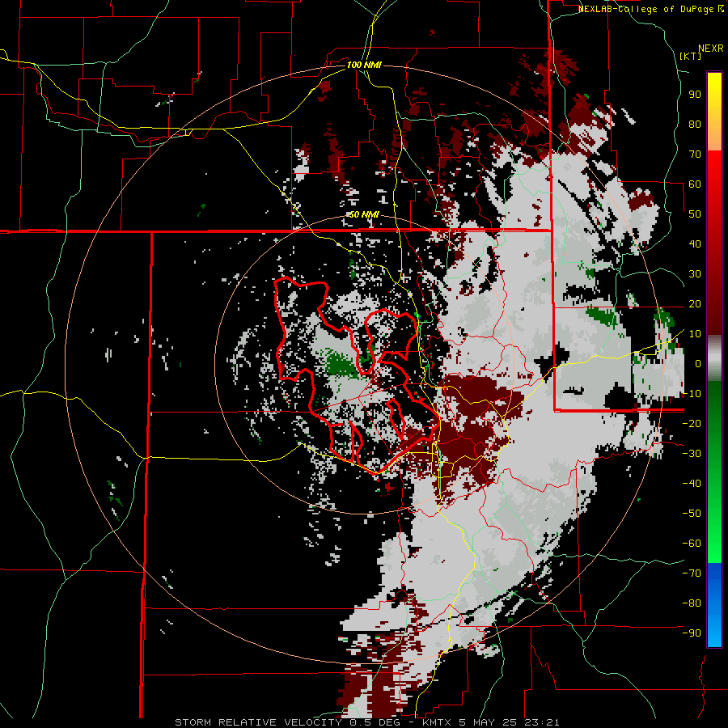
Task: Click the 80 value on velocity scale
Action: coord(695,125)
